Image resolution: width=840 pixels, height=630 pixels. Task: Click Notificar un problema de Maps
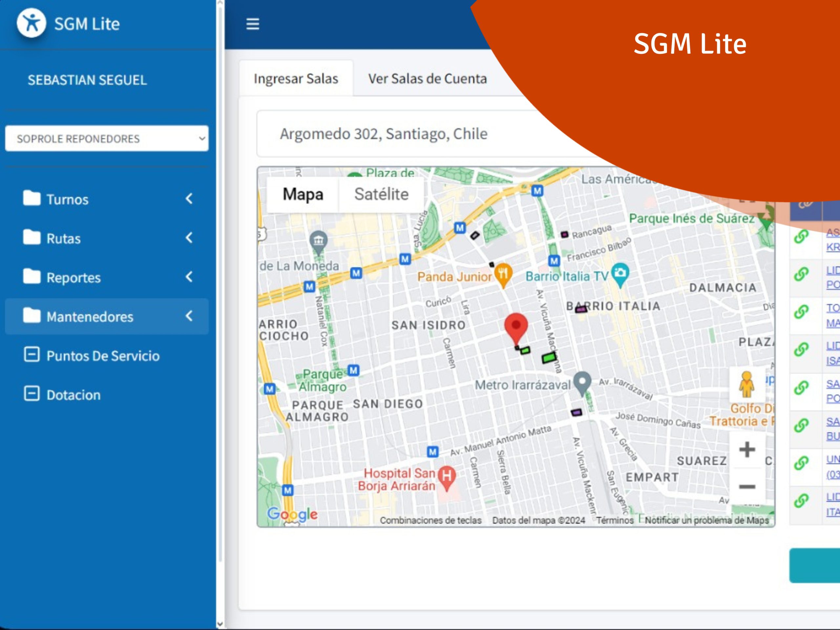pyautogui.click(x=707, y=520)
